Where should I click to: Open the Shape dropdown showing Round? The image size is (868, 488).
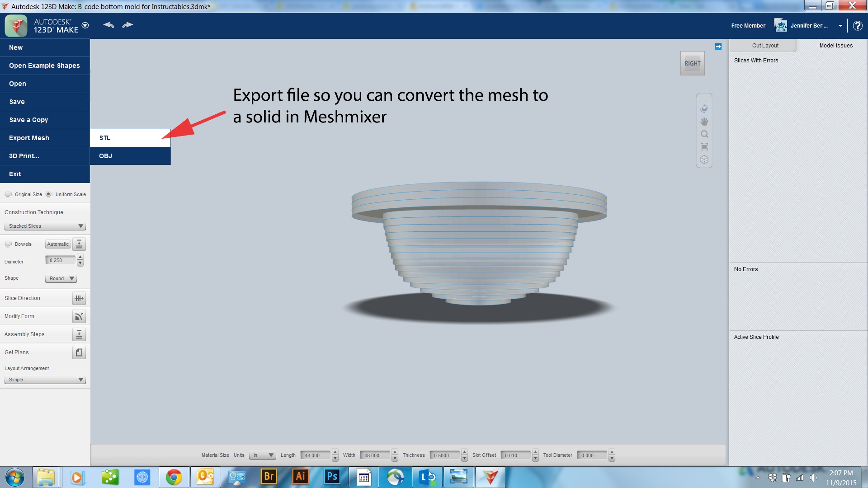click(x=60, y=278)
